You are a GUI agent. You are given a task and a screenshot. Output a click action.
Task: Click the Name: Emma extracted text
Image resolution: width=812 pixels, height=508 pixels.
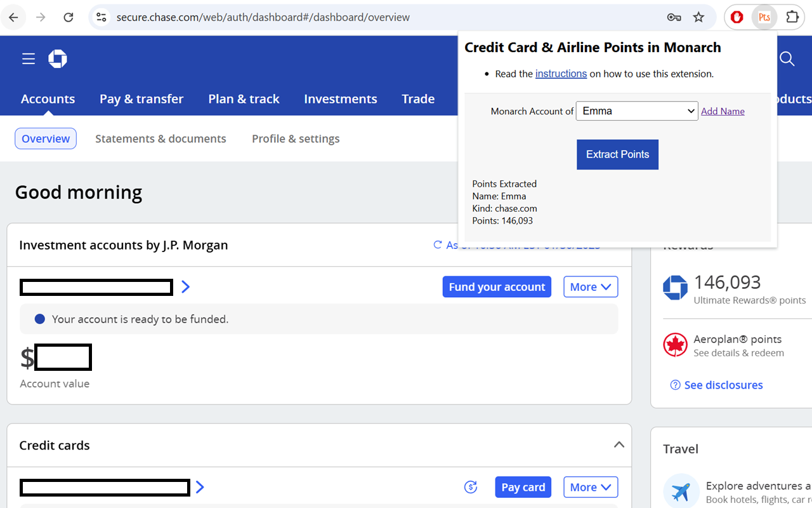pyautogui.click(x=499, y=196)
